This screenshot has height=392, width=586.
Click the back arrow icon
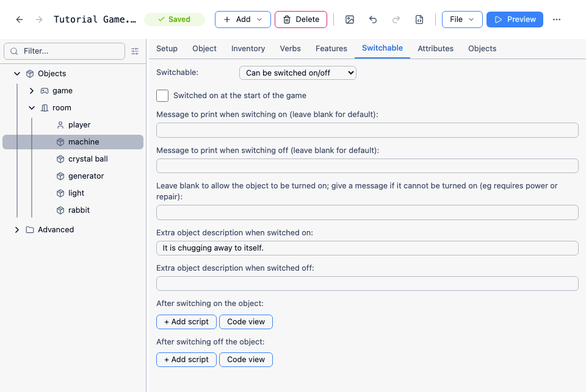(x=20, y=20)
